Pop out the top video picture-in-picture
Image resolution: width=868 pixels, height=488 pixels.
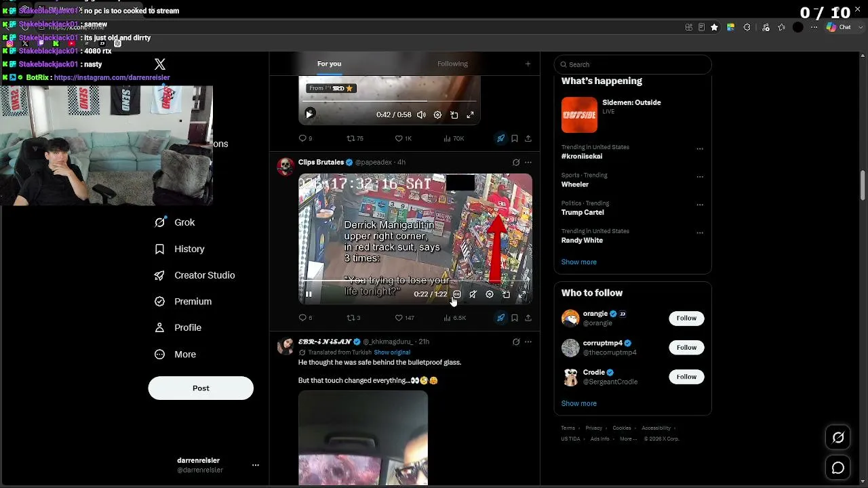click(x=454, y=115)
